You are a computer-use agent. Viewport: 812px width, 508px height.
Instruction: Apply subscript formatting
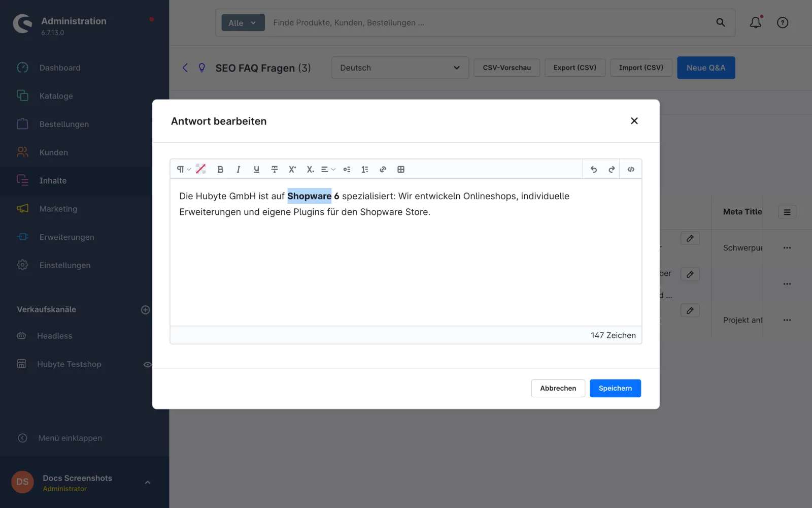click(310, 169)
